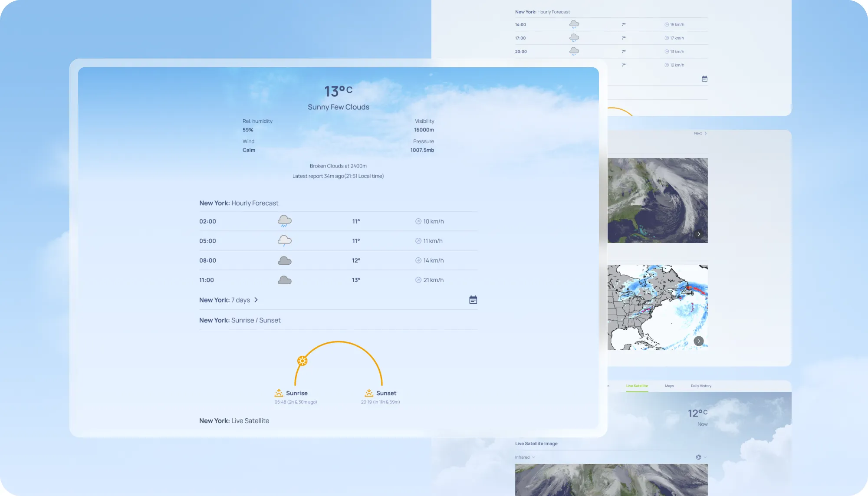Click the small calendar icon in top-right panel
Screen dimensions: 868x496
pos(704,79)
